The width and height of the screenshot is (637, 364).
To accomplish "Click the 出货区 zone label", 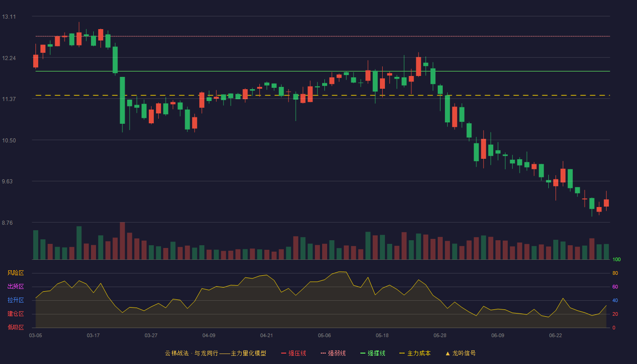I will pos(15,287).
